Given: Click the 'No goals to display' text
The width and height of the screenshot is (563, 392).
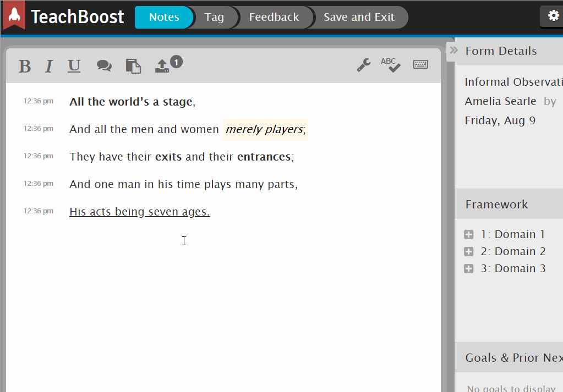Looking at the screenshot, I should (x=511, y=388).
